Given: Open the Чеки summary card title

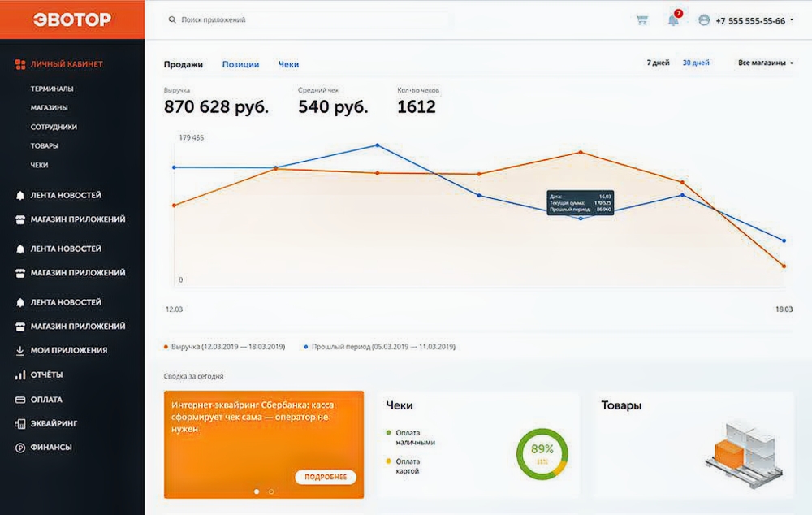Looking at the screenshot, I should tap(400, 405).
